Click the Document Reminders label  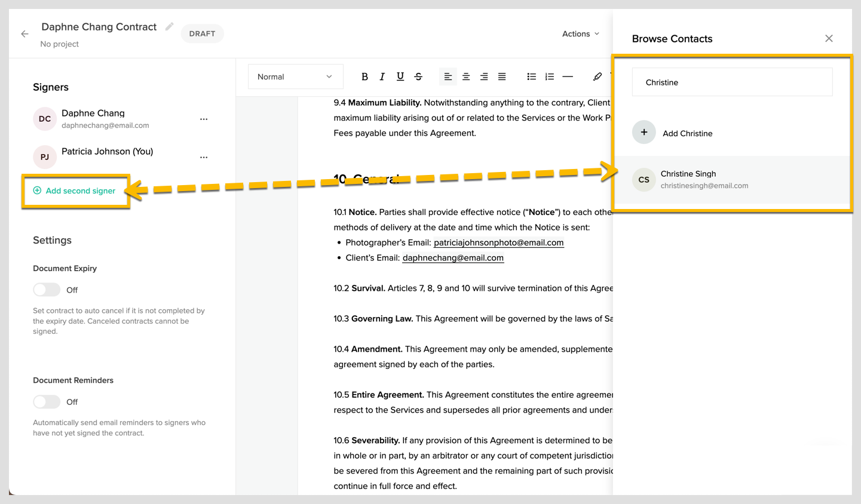73,380
